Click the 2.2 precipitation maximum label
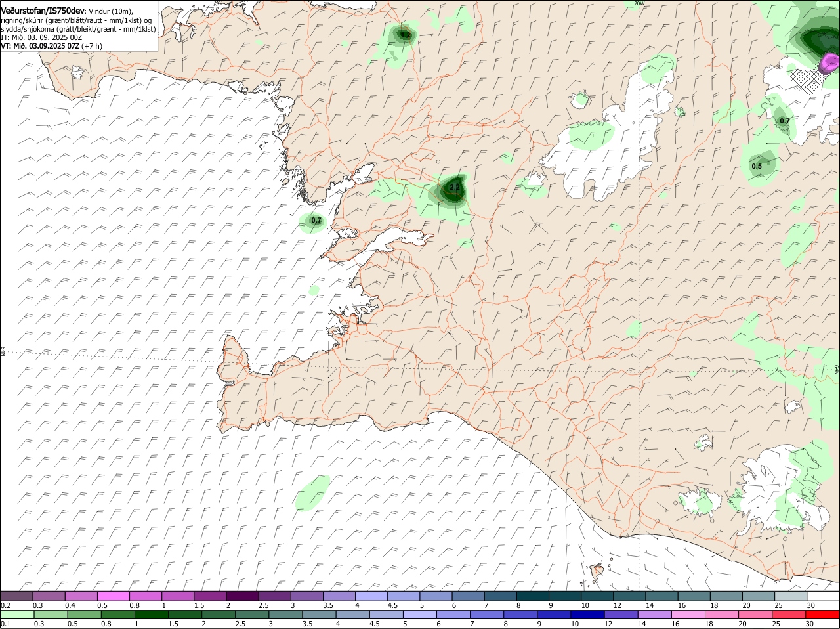Viewport: 840px width, 629px height. [x=455, y=188]
